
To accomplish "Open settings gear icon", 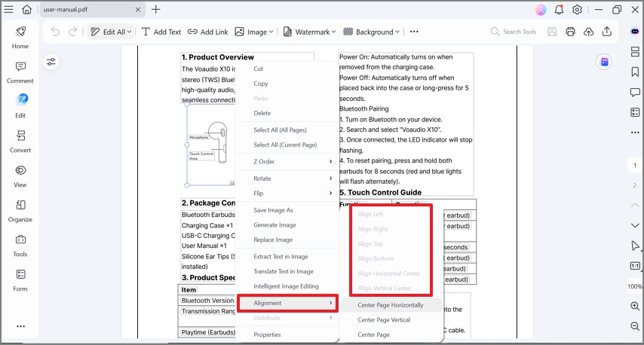I will click(577, 10).
